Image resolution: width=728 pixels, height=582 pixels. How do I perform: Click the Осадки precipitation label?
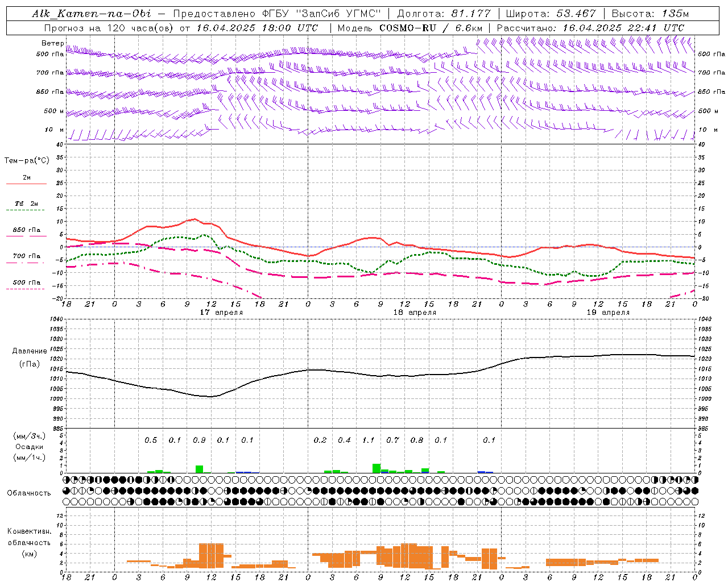click(x=30, y=447)
